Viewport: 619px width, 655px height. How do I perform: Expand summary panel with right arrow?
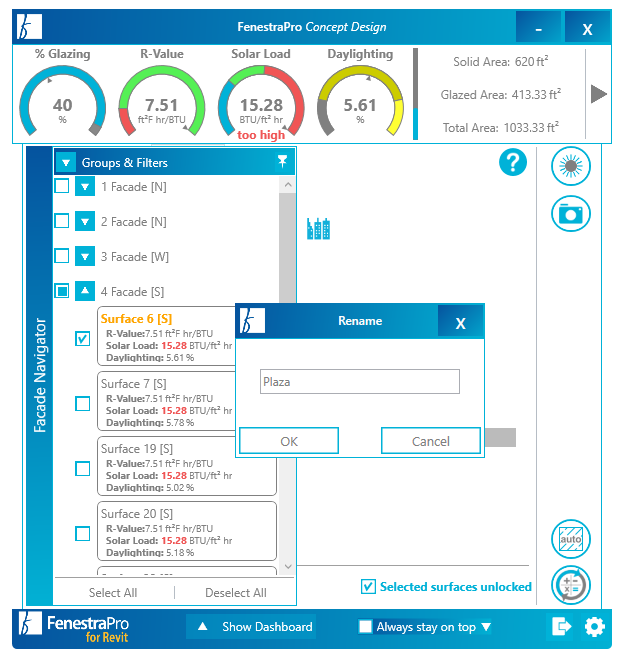point(599,94)
